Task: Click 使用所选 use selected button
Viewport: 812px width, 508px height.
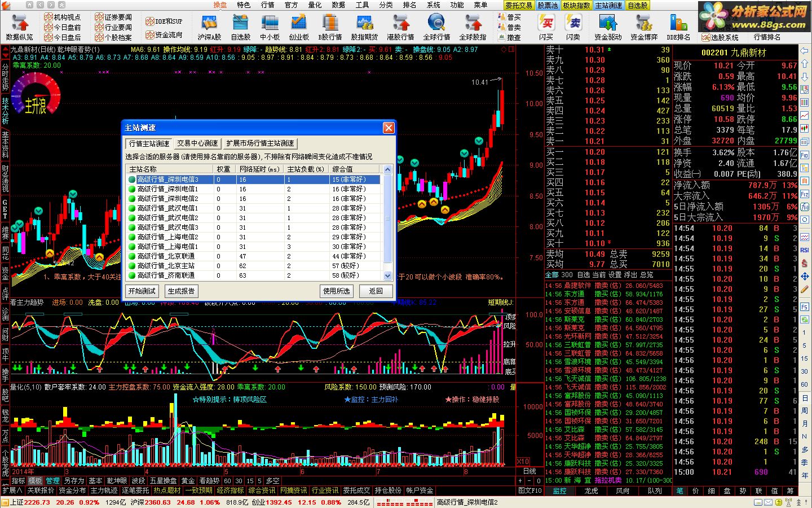Action: [336, 291]
